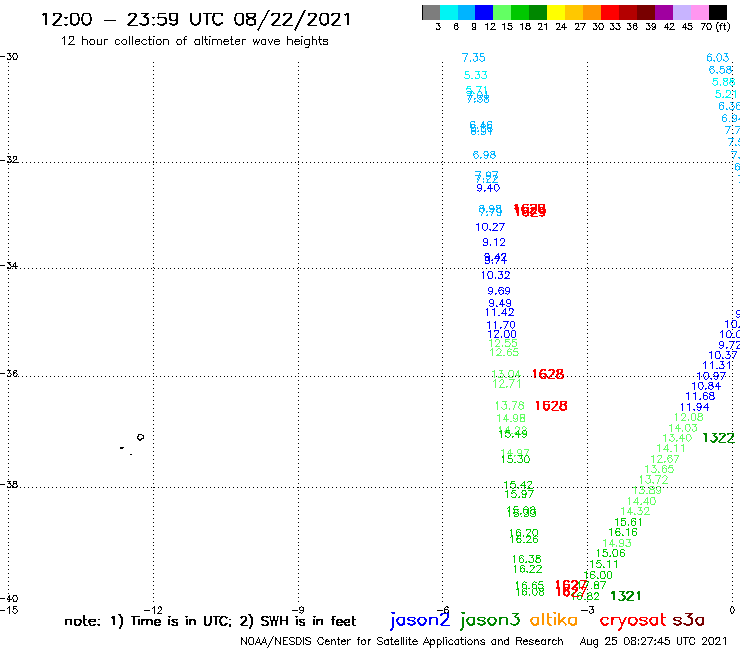Click the gray swatch in the color legend

tap(431, 12)
